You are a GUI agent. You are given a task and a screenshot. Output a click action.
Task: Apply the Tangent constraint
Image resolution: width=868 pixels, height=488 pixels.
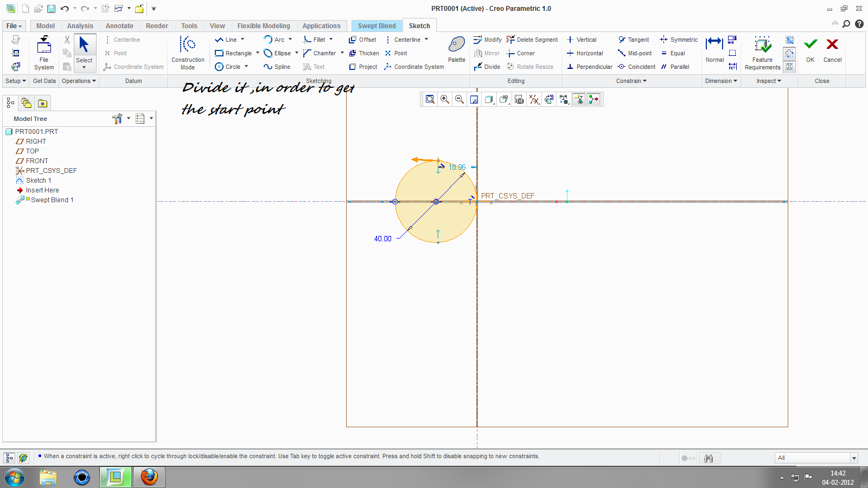click(633, 40)
